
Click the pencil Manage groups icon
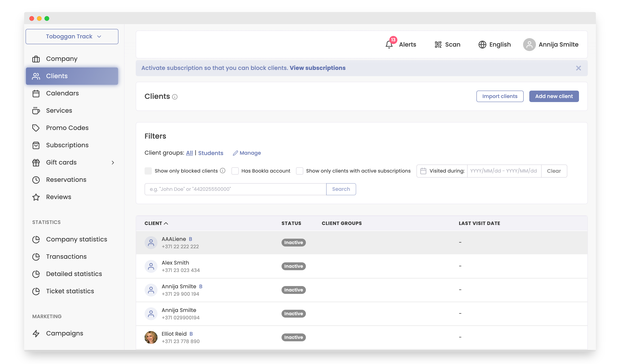point(235,153)
